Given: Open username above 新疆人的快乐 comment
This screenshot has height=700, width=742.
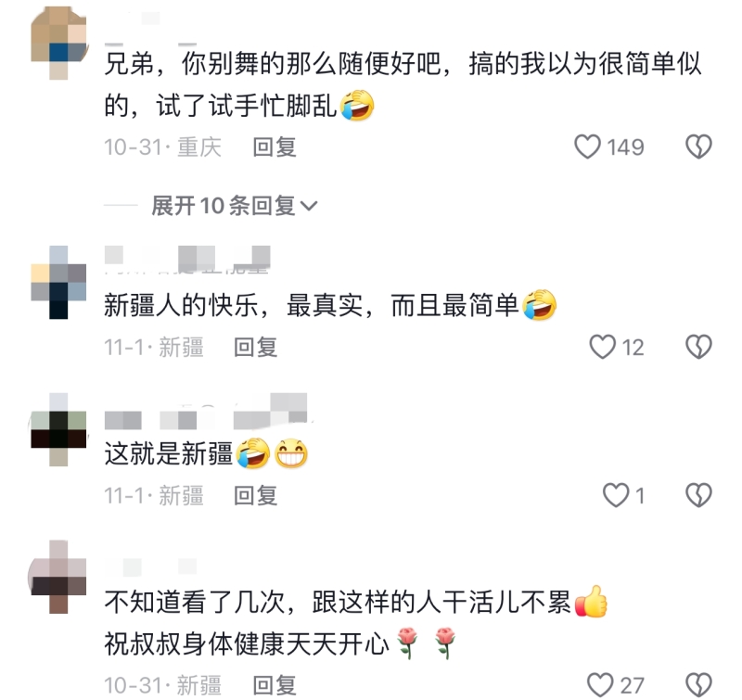Looking at the screenshot, I should (x=187, y=260).
